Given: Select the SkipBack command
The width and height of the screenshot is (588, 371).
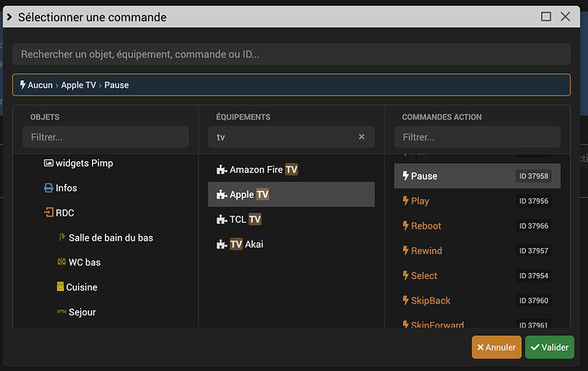Looking at the screenshot, I should [477, 300].
